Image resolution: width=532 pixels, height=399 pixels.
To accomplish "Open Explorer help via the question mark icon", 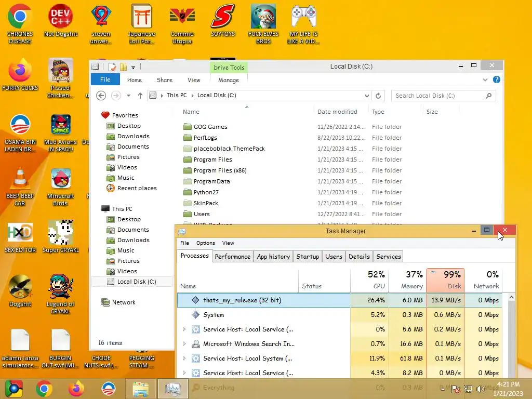I will (496, 79).
